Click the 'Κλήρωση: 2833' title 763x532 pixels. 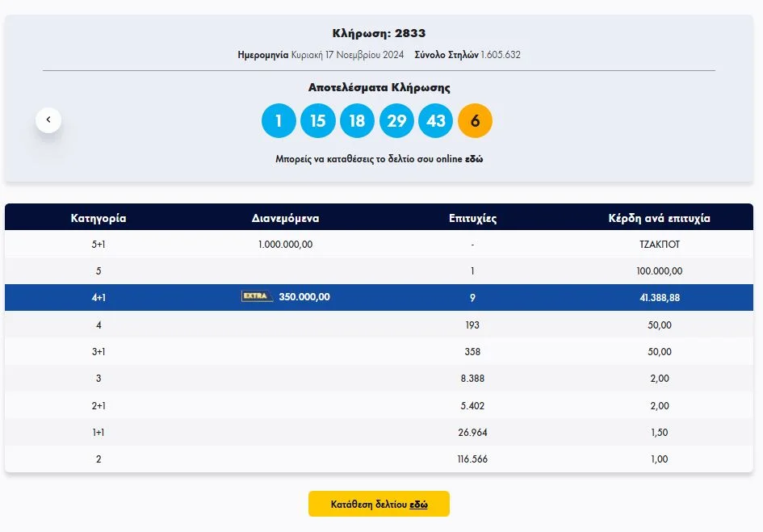[379, 33]
